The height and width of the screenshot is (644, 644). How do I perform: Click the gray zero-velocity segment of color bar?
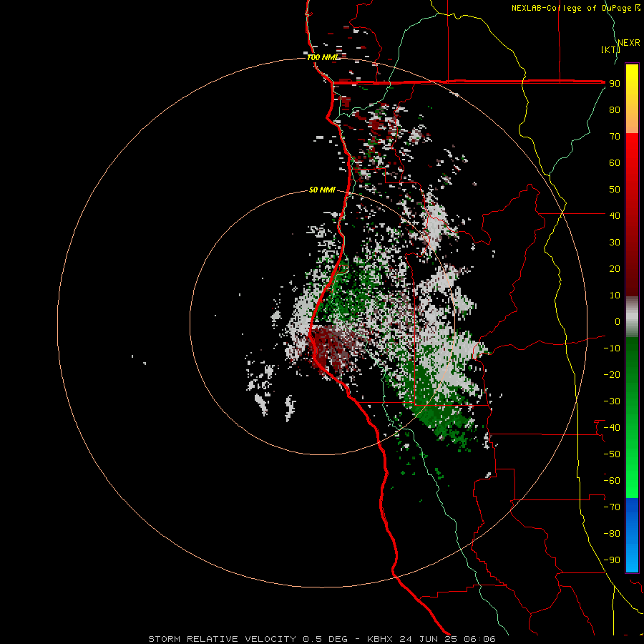pos(632,317)
